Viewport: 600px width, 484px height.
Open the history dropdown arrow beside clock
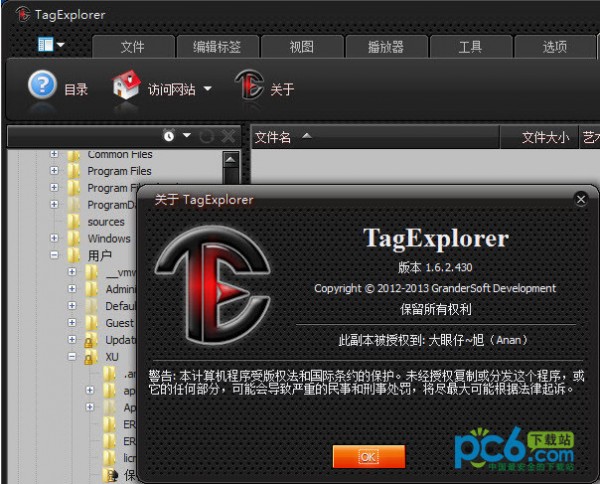[x=187, y=135]
